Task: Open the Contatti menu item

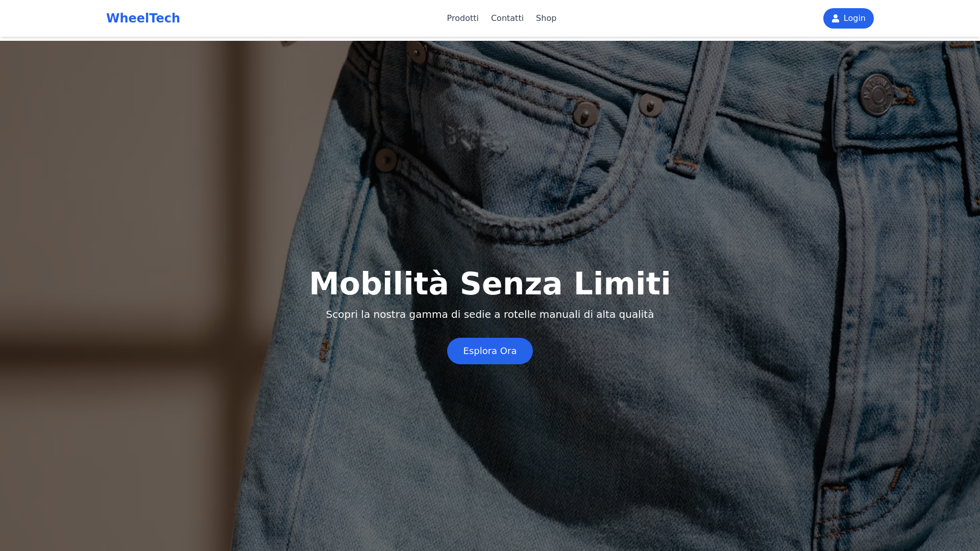Action: pyautogui.click(x=507, y=18)
